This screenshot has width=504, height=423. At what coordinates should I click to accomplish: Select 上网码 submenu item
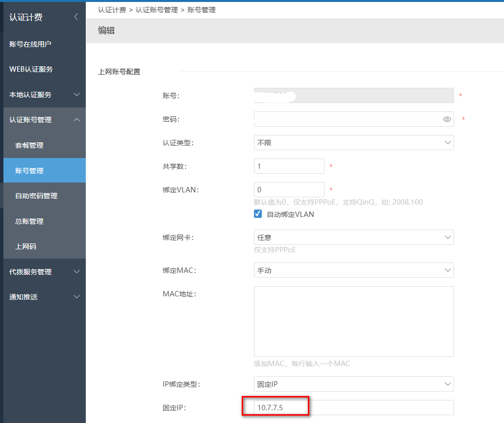(x=25, y=246)
